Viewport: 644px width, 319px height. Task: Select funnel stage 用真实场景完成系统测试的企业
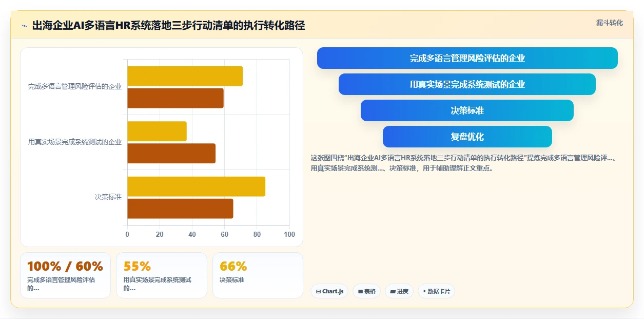[x=467, y=84]
